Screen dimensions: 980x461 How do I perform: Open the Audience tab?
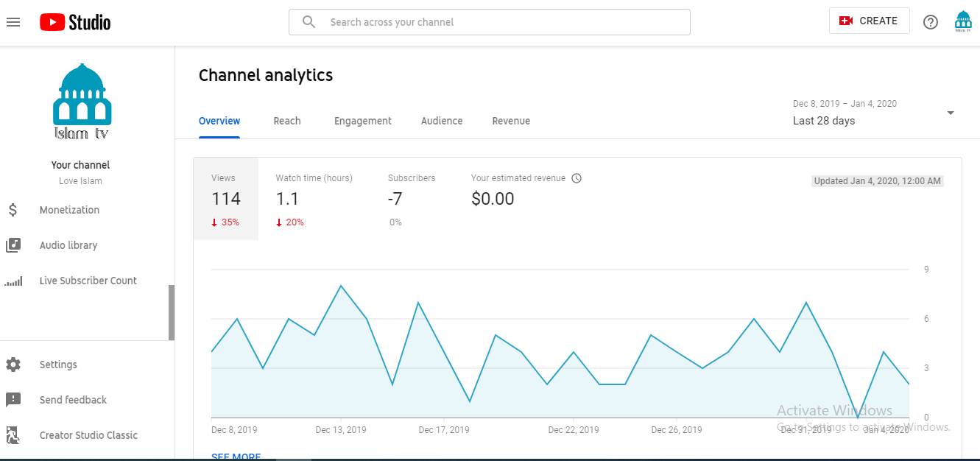(x=442, y=121)
